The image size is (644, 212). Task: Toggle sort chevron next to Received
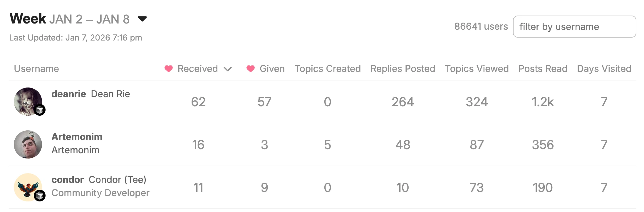pyautogui.click(x=228, y=69)
